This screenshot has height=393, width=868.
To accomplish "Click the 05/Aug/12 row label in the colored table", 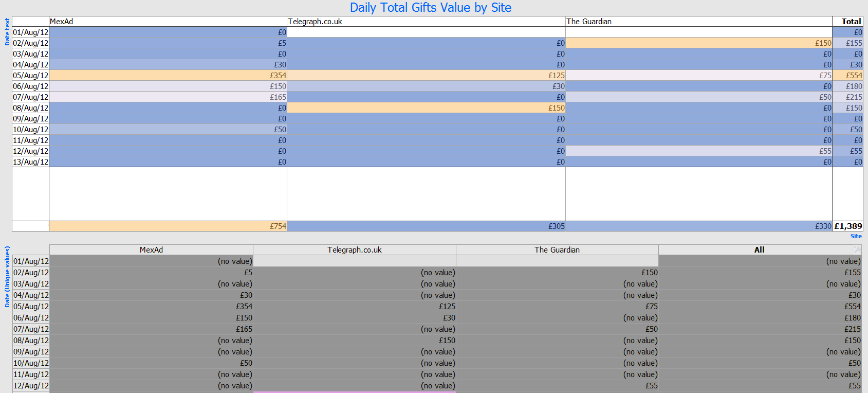I will tap(30, 76).
